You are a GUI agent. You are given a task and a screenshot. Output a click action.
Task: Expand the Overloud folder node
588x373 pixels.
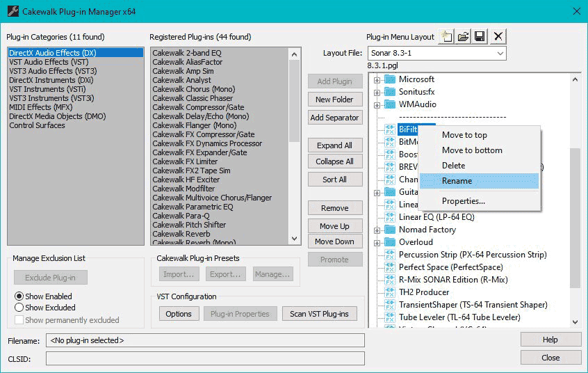(x=377, y=242)
